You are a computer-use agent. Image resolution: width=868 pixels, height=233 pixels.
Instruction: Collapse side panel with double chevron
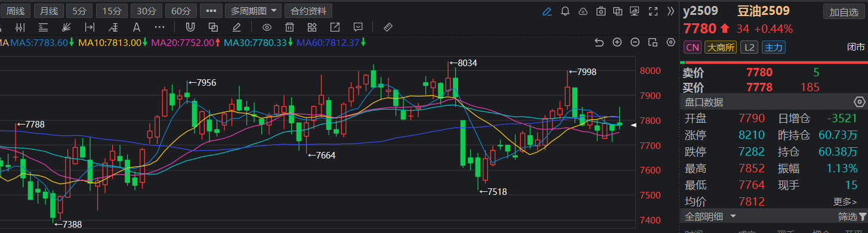671,11
